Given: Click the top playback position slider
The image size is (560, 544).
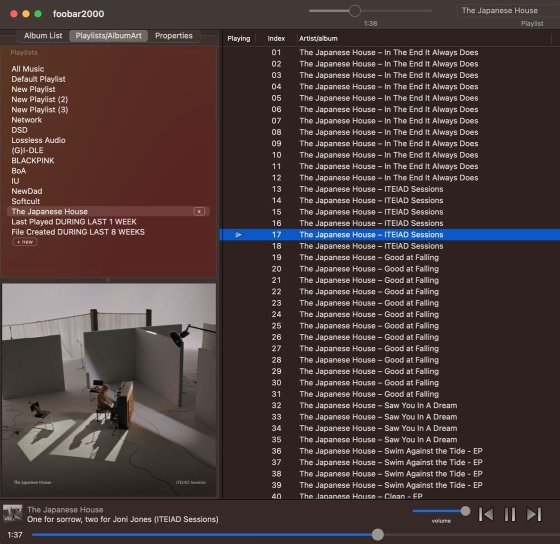Looking at the screenshot, I should [370, 11].
